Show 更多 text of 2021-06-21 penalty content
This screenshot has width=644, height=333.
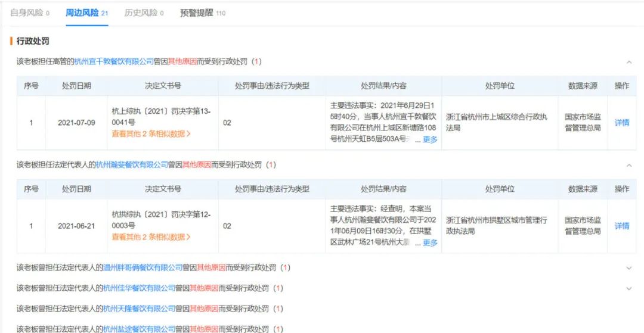[430, 243]
